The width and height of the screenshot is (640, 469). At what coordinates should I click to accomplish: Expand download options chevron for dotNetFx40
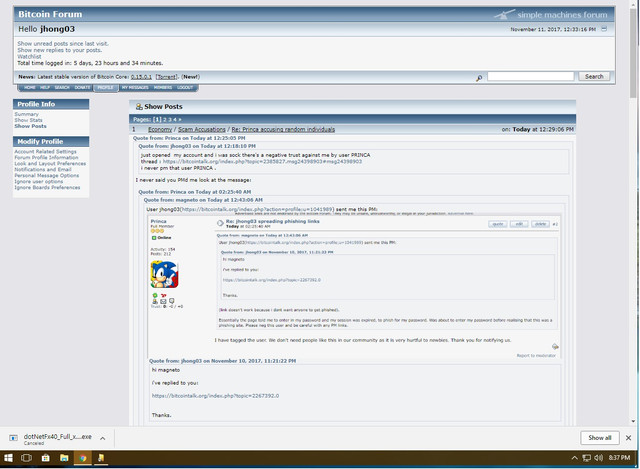tap(103, 438)
